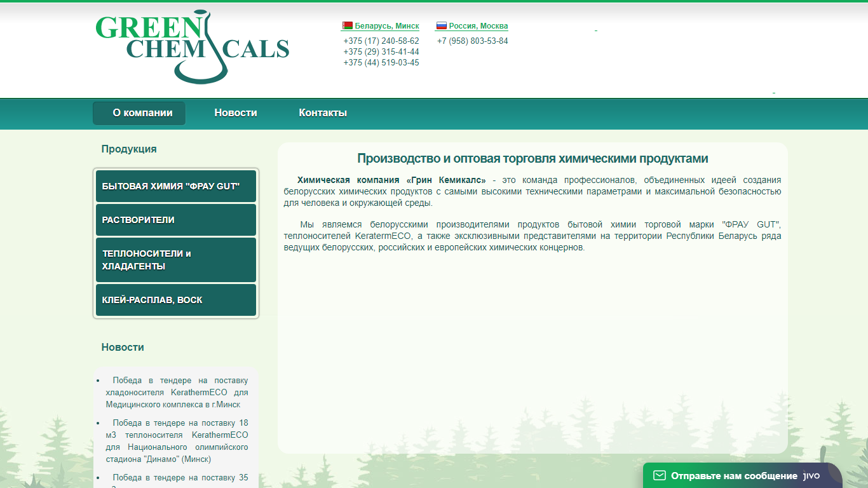Open the 'БЫТОВАЯ ХИМИЯ "ФРАУ GUT"' category

click(176, 186)
